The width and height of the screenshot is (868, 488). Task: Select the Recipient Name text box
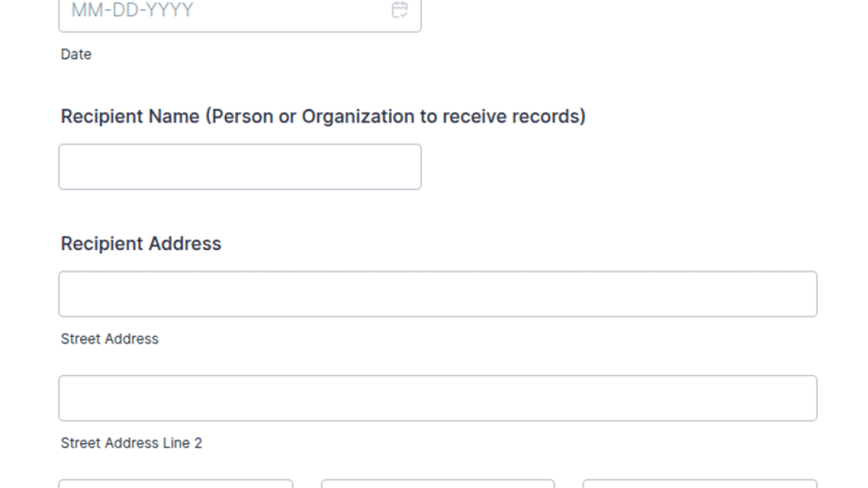[239, 167]
